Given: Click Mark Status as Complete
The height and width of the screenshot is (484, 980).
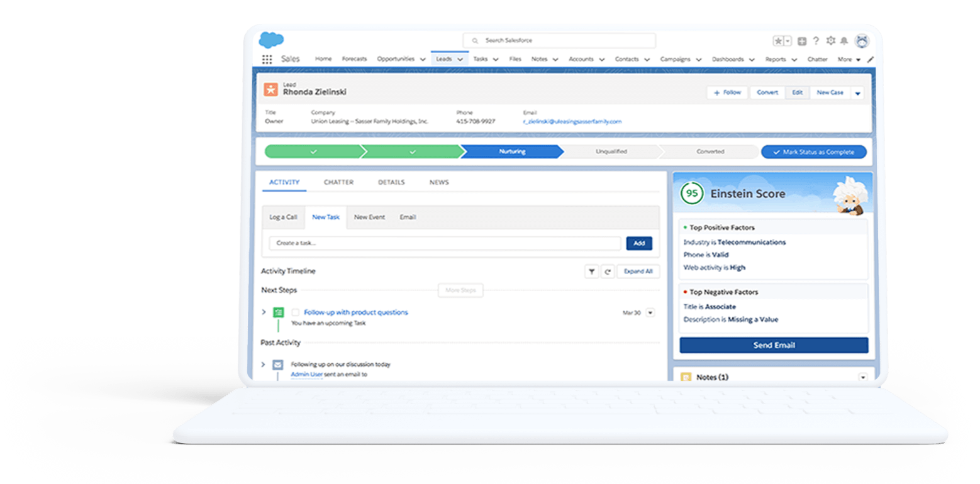Looking at the screenshot, I should [813, 152].
